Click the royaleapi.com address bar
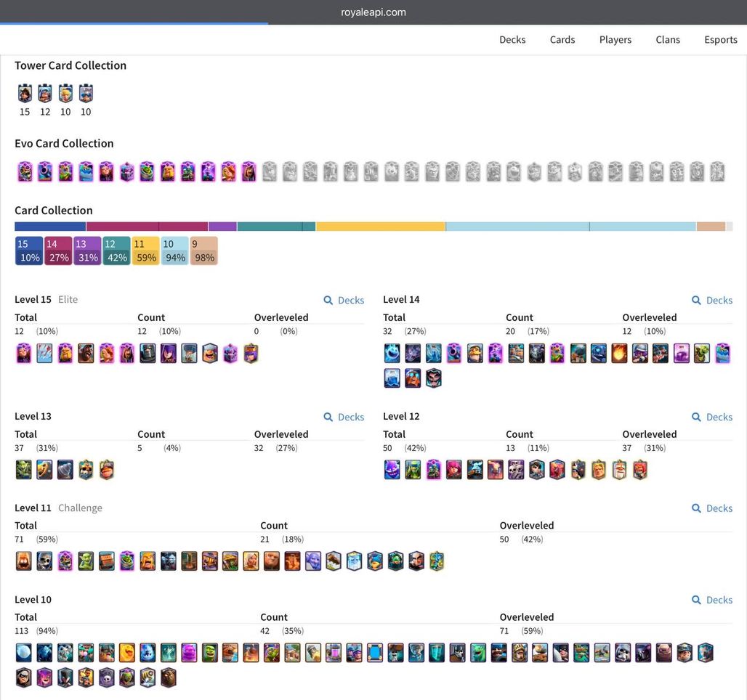The image size is (747, 700). click(x=373, y=12)
